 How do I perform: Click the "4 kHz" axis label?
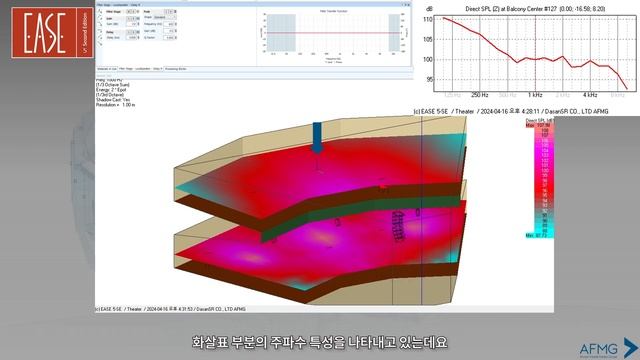tap(590, 95)
